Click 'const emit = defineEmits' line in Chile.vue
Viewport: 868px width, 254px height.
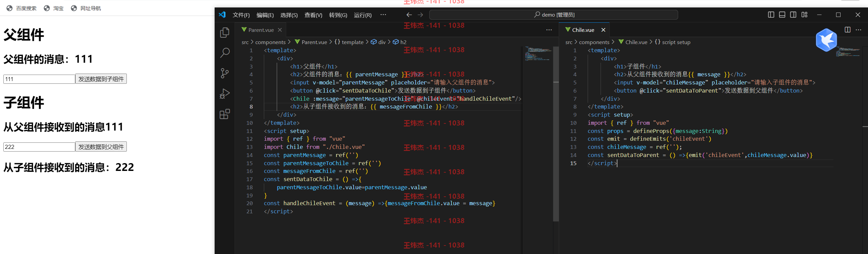(x=649, y=139)
